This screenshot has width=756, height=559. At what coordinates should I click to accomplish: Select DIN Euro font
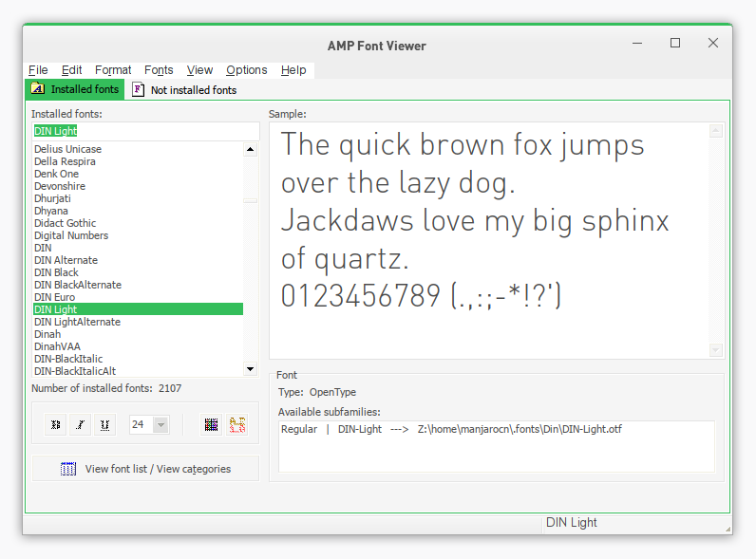click(138, 297)
